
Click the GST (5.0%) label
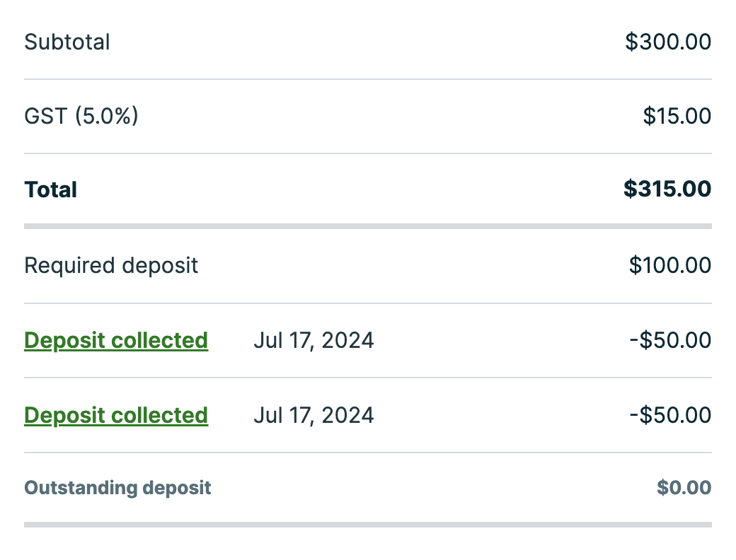81,115
